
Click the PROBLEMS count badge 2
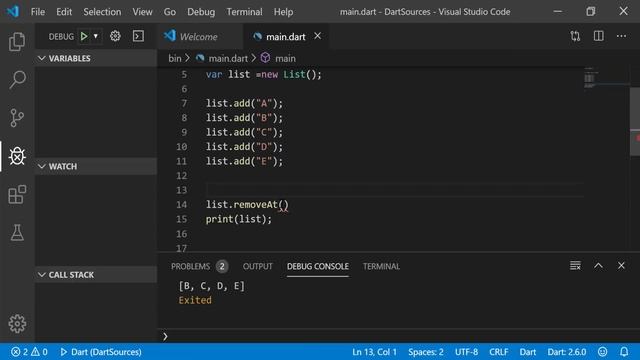pyautogui.click(x=222, y=267)
